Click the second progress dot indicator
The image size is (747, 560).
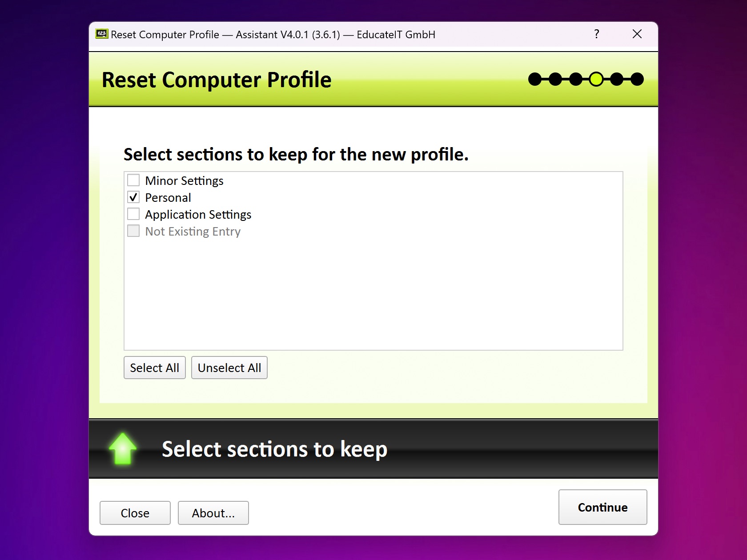point(555,79)
